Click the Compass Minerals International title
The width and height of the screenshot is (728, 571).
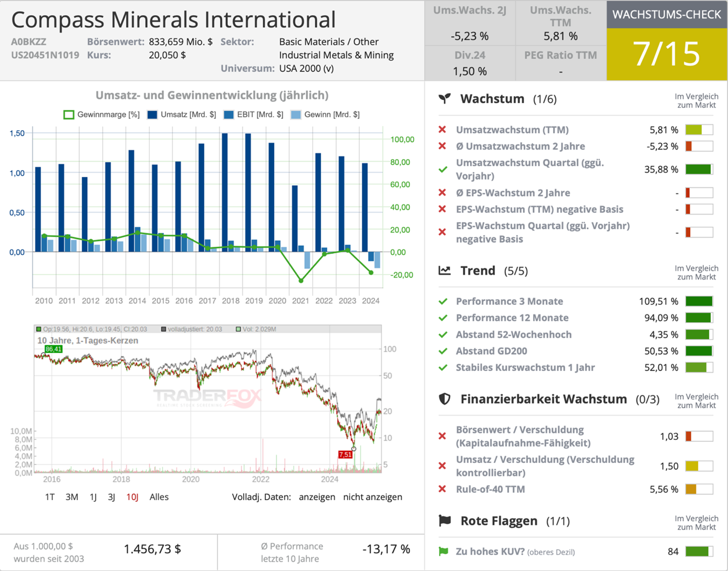(x=173, y=19)
